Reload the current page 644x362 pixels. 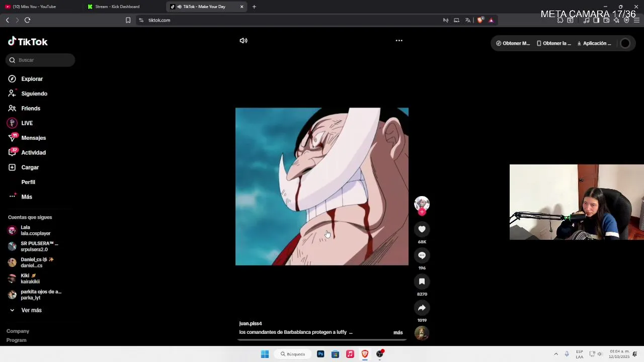point(27,20)
